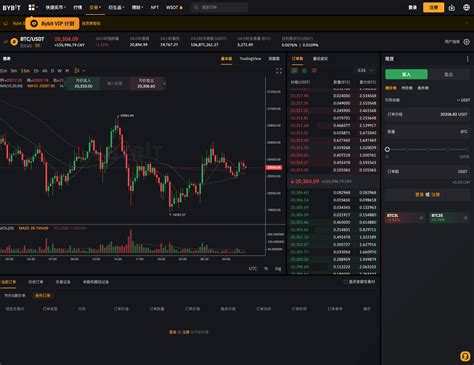The image size is (474, 365).
Task: Select the 4h timeframe
Action: tap(45, 71)
